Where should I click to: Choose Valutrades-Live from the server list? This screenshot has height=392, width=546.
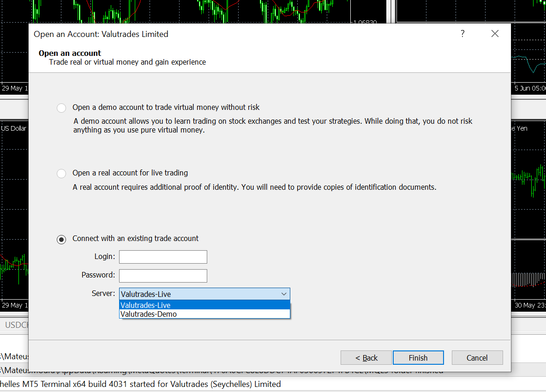(204, 305)
